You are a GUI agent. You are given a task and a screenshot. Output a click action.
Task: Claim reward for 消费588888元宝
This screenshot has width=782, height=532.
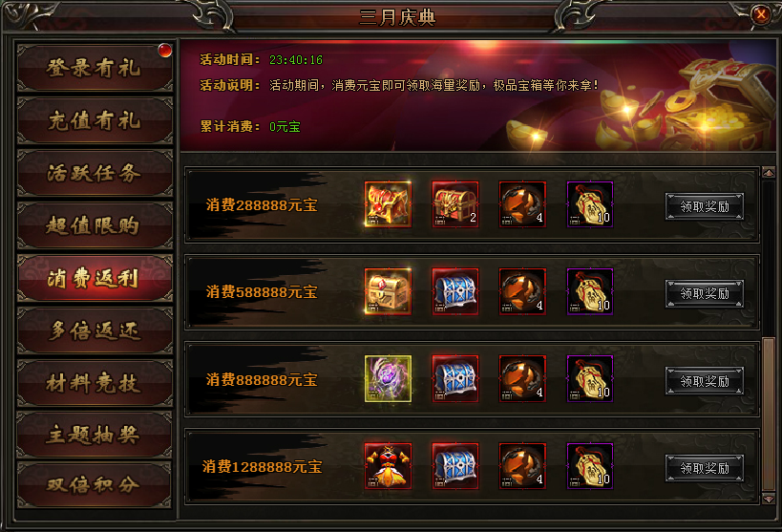(x=705, y=293)
